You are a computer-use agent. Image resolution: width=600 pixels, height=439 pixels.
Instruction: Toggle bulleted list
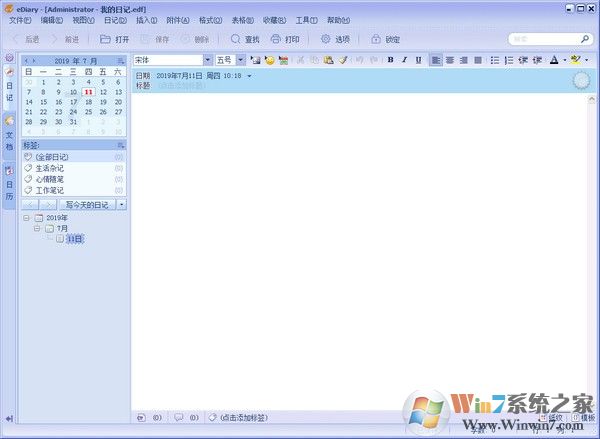[495, 60]
